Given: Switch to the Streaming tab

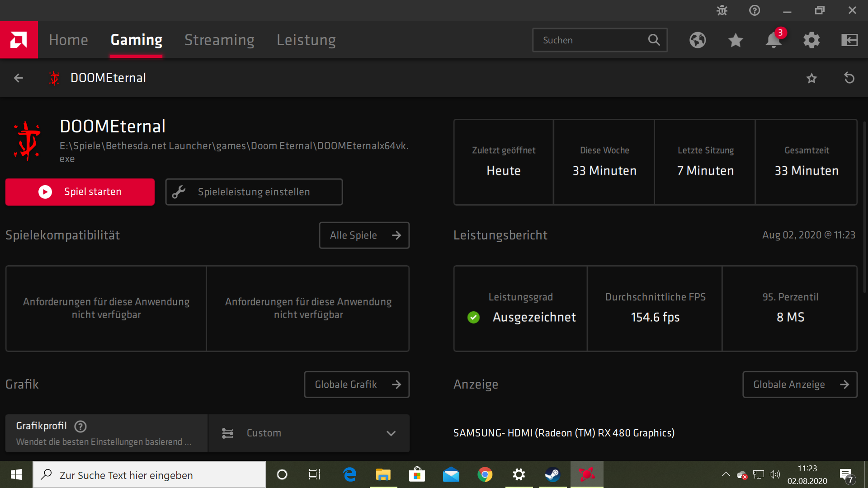Looking at the screenshot, I should point(219,40).
